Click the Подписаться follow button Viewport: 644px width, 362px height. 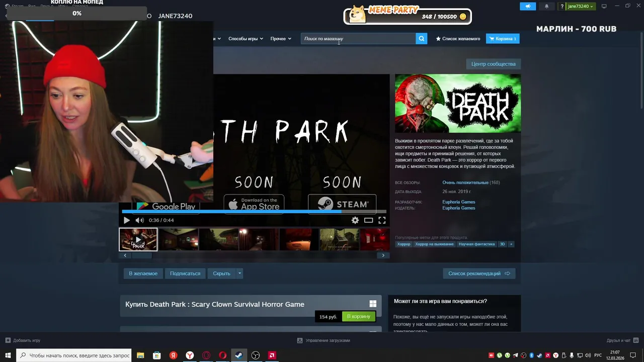185,274
